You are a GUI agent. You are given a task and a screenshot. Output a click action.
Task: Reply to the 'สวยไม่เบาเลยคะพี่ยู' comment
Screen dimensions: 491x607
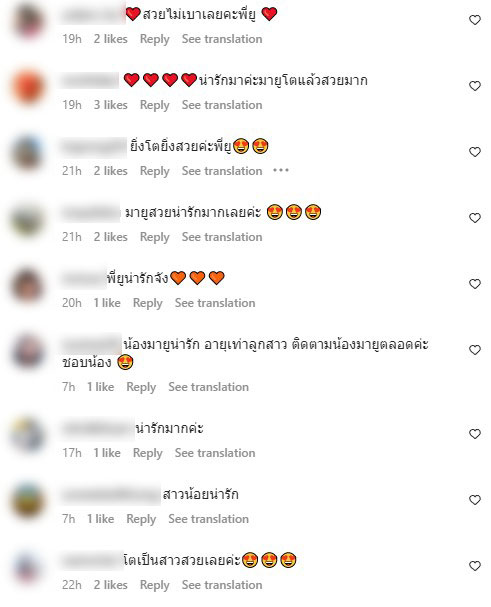point(155,39)
